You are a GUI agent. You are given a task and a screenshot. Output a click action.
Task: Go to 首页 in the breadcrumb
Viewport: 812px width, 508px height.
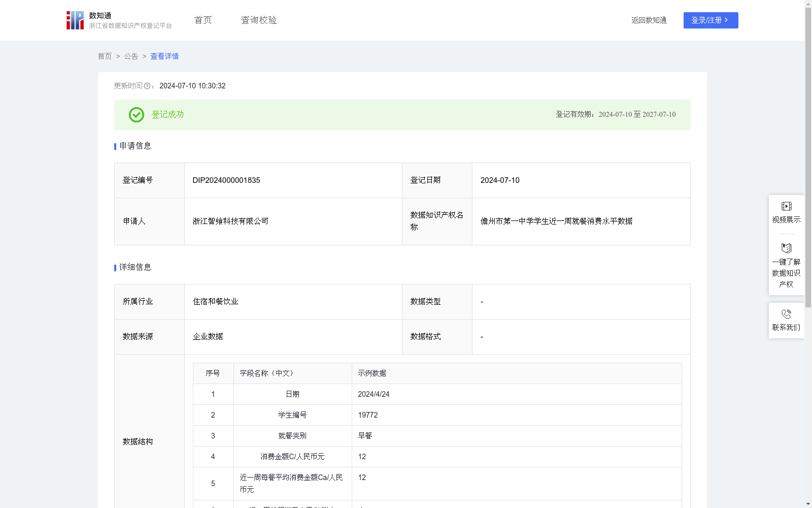(x=105, y=56)
